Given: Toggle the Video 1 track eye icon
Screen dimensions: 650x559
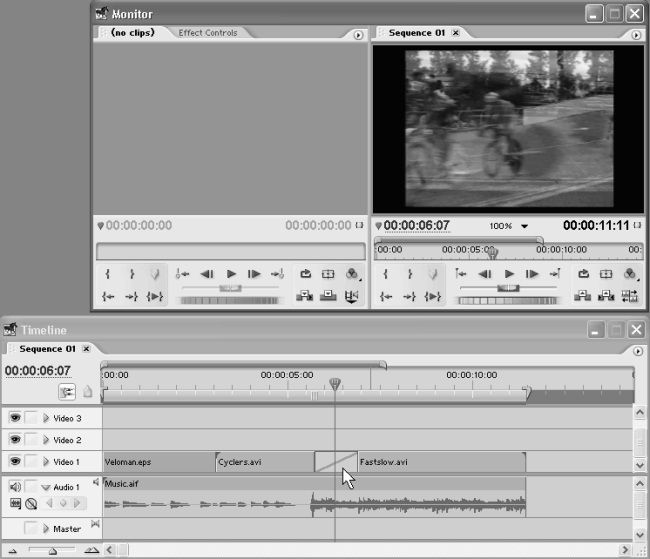Looking at the screenshot, I should [15, 462].
